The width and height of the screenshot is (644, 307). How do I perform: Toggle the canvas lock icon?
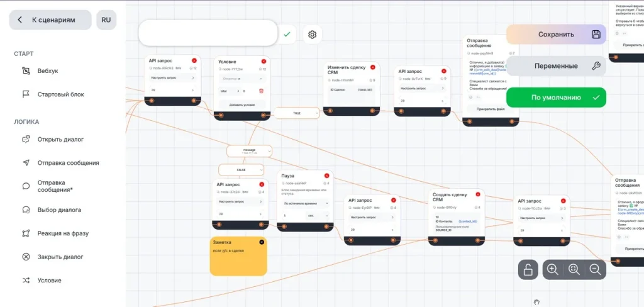click(528, 269)
